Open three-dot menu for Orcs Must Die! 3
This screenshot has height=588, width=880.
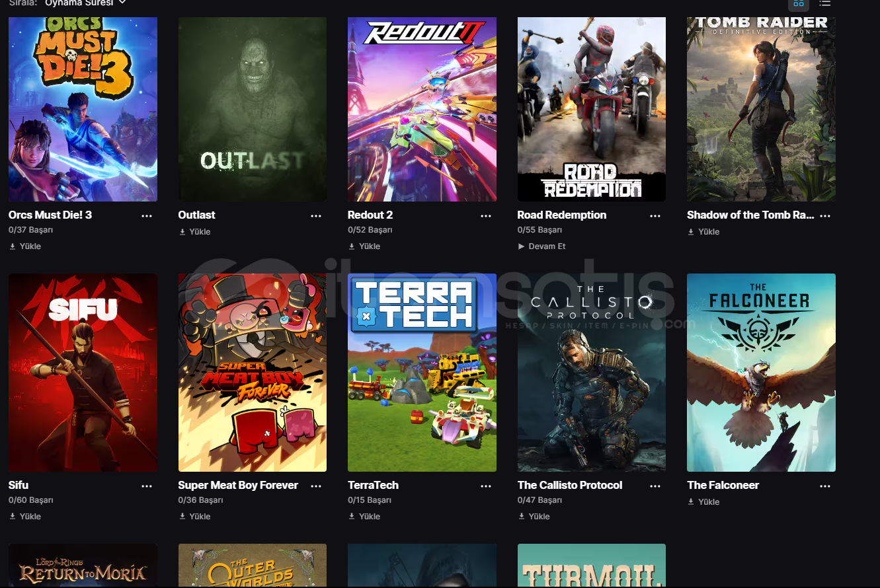pos(147,216)
